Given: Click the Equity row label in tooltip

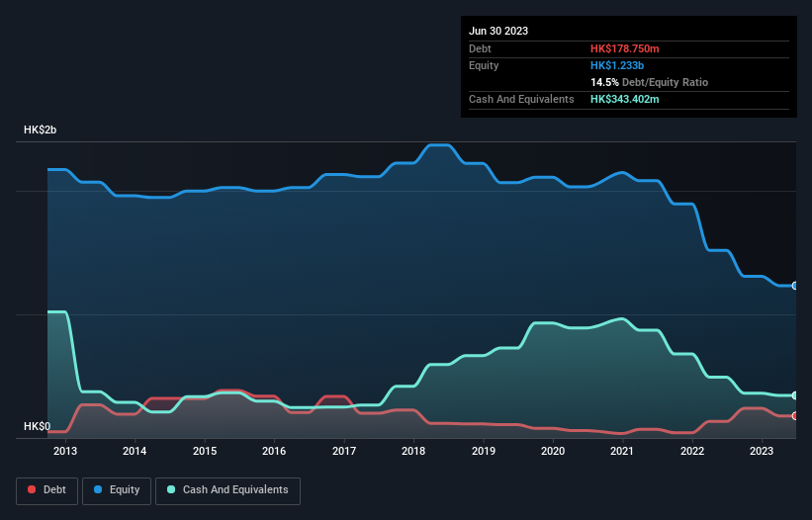Looking at the screenshot, I should coord(484,65).
